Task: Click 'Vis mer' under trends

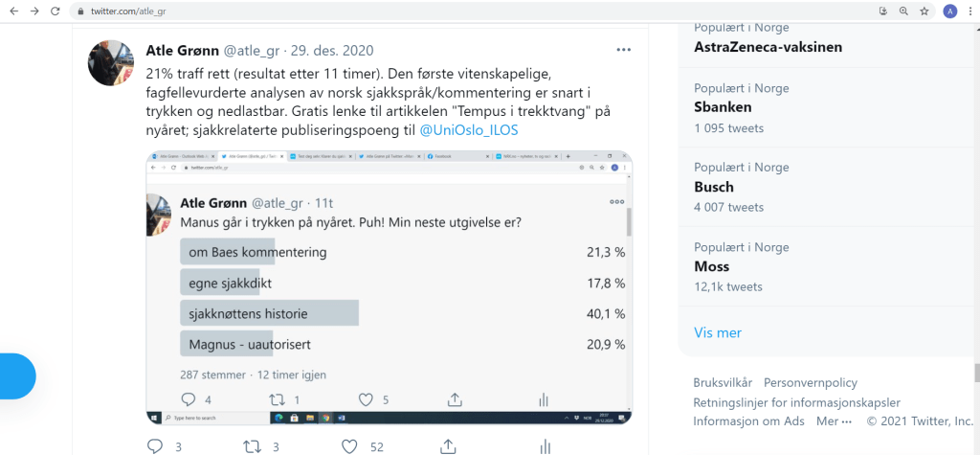Action: point(718,332)
